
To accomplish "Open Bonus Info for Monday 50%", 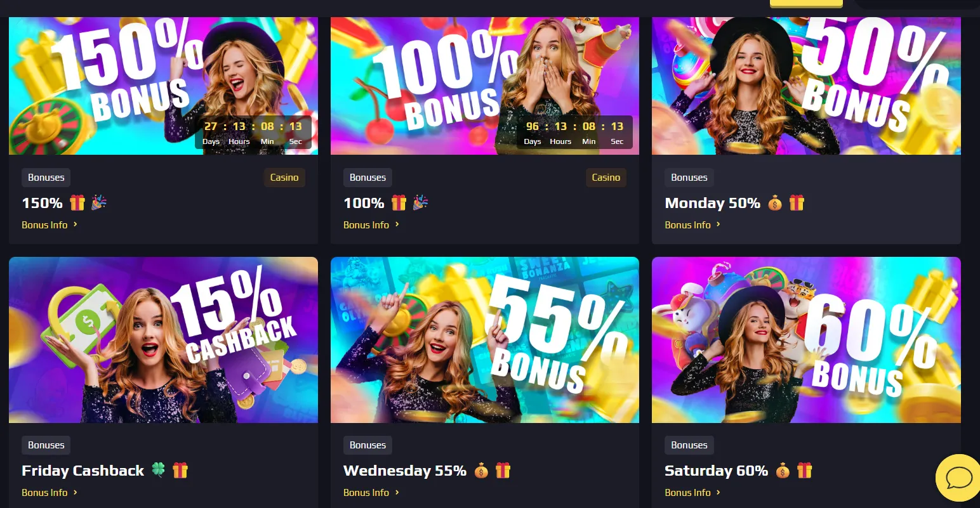I will (x=687, y=225).
